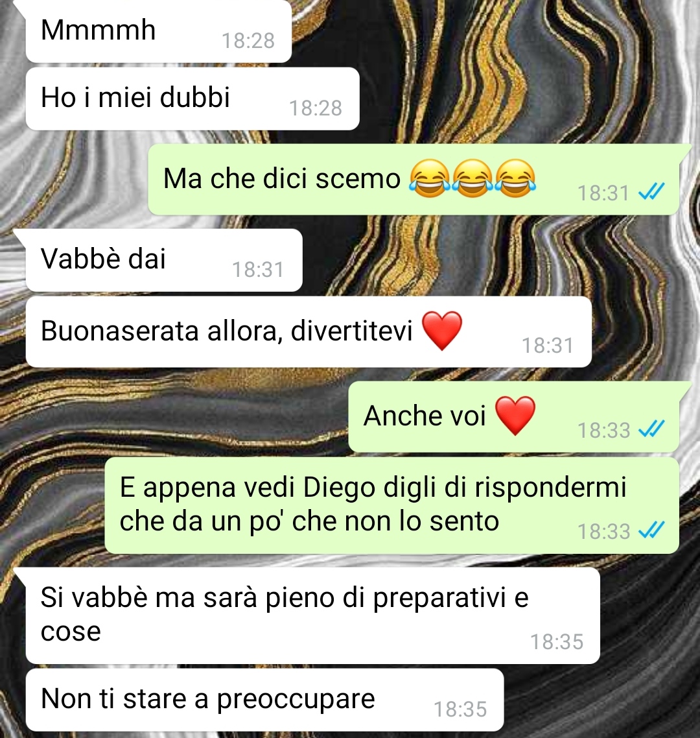Viewport: 700px width, 738px height.
Task: Tap the blue double check on the Diego message
Action: 651,530
